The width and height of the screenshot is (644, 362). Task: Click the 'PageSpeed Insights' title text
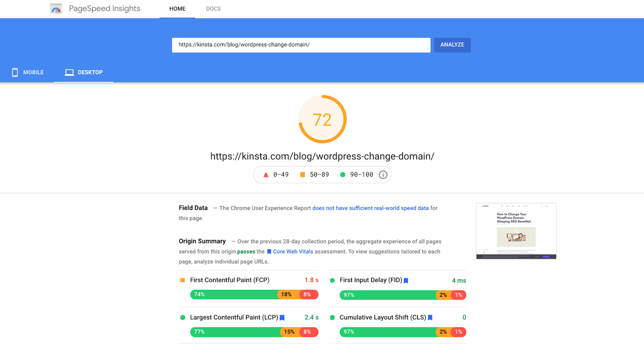105,8
